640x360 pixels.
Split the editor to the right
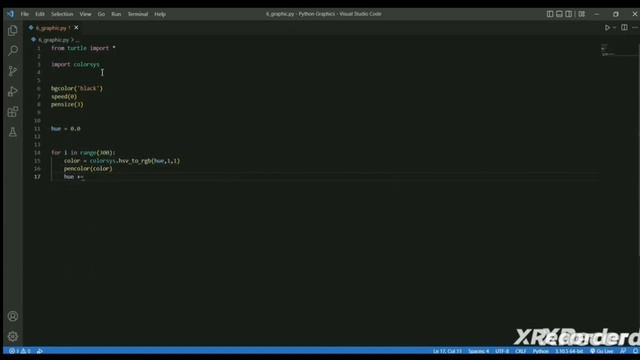coord(624,28)
